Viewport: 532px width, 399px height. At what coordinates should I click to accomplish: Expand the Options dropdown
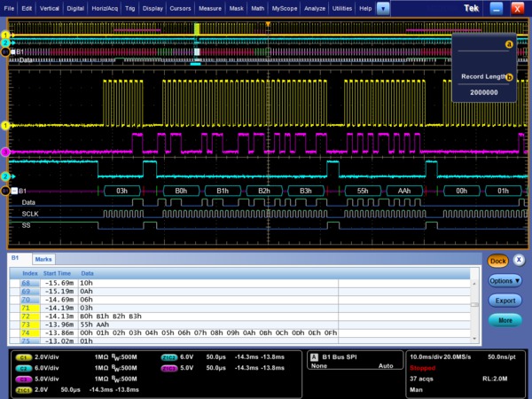[505, 280]
